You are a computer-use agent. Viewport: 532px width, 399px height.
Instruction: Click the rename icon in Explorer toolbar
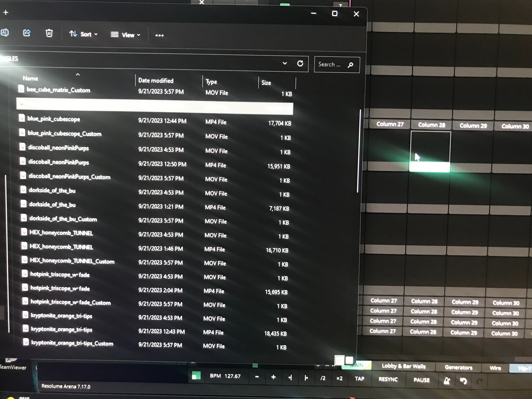pyautogui.click(x=5, y=32)
